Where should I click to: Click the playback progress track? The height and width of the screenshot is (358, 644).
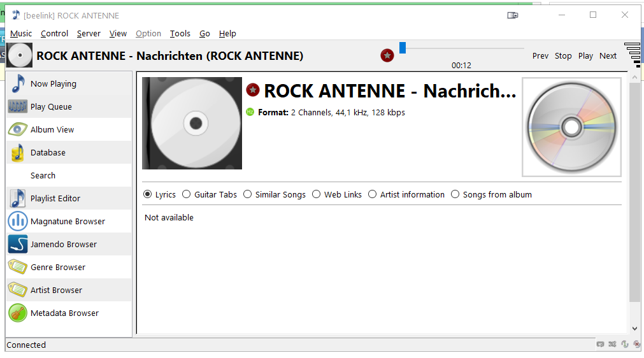pos(462,48)
